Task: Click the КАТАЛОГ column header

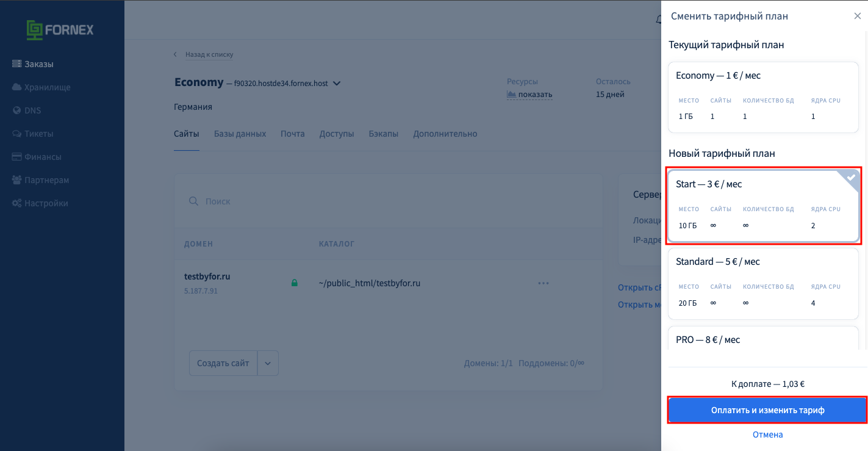Action: pos(336,244)
